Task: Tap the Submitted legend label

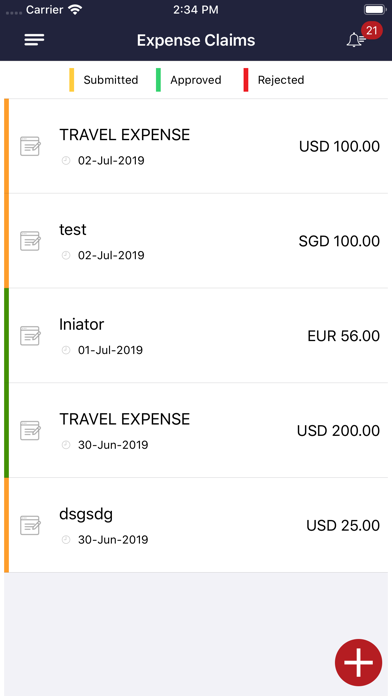Action: pyautogui.click(x=111, y=80)
